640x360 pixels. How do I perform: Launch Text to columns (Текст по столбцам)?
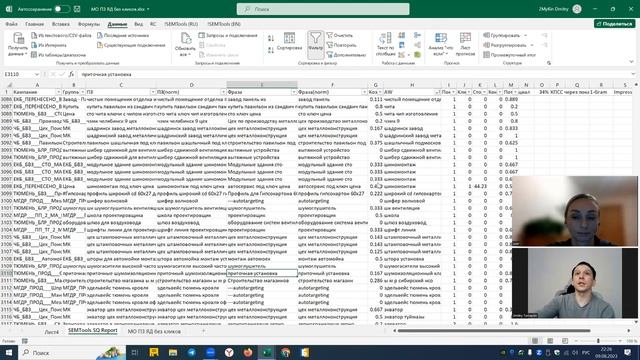click(x=385, y=44)
